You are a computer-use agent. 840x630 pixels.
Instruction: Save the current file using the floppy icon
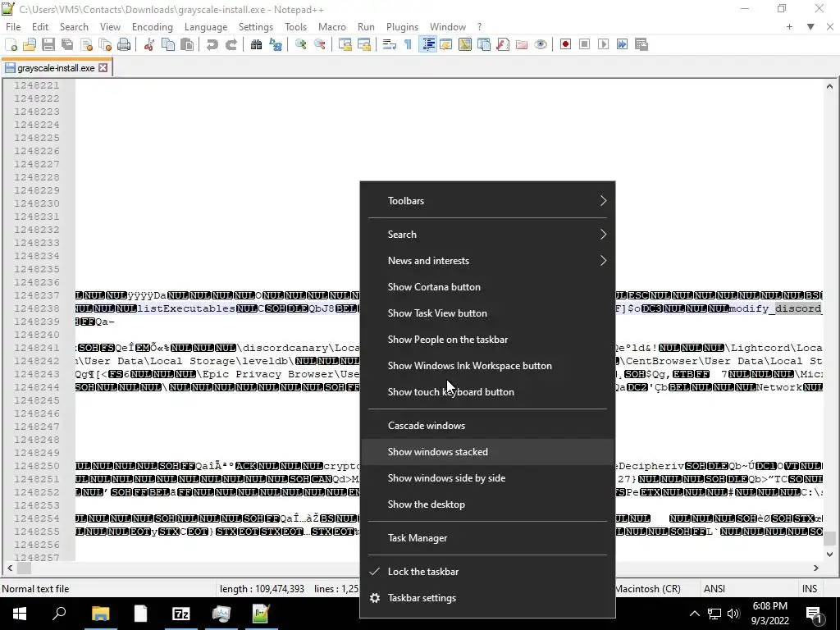[x=48, y=44]
